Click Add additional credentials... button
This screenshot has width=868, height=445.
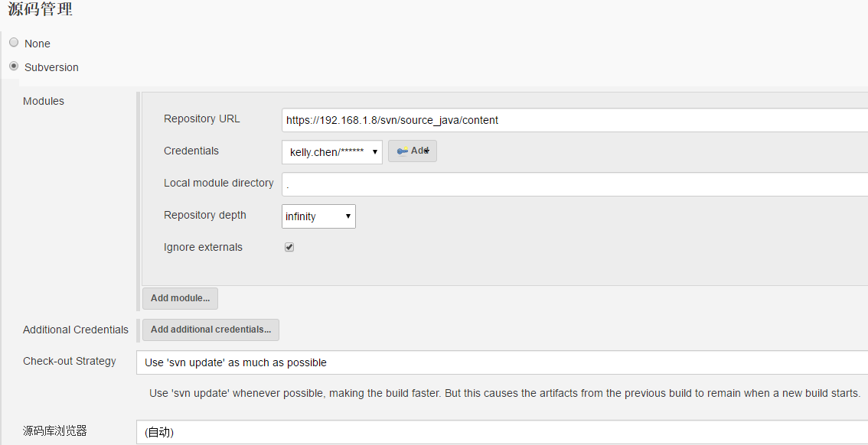coord(210,330)
